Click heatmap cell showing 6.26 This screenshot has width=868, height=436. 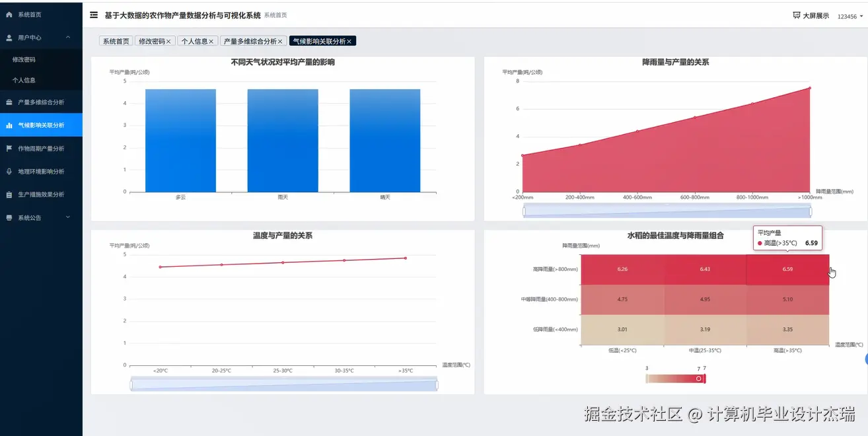click(x=622, y=270)
